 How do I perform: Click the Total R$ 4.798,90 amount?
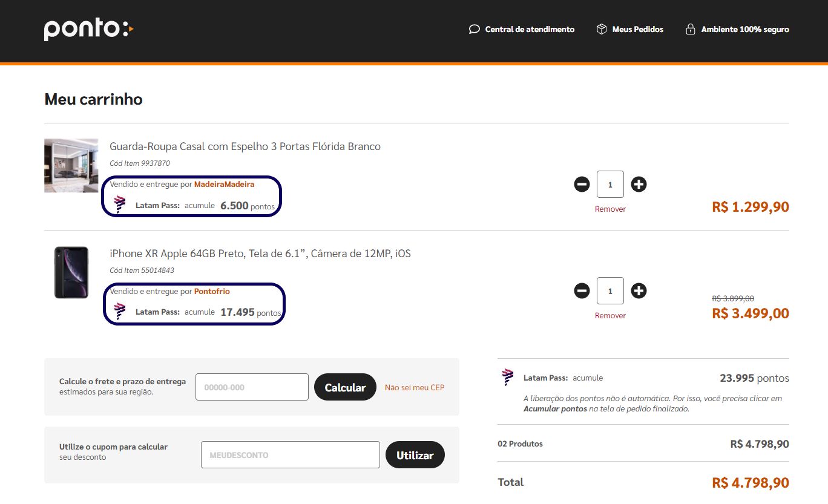tap(751, 483)
